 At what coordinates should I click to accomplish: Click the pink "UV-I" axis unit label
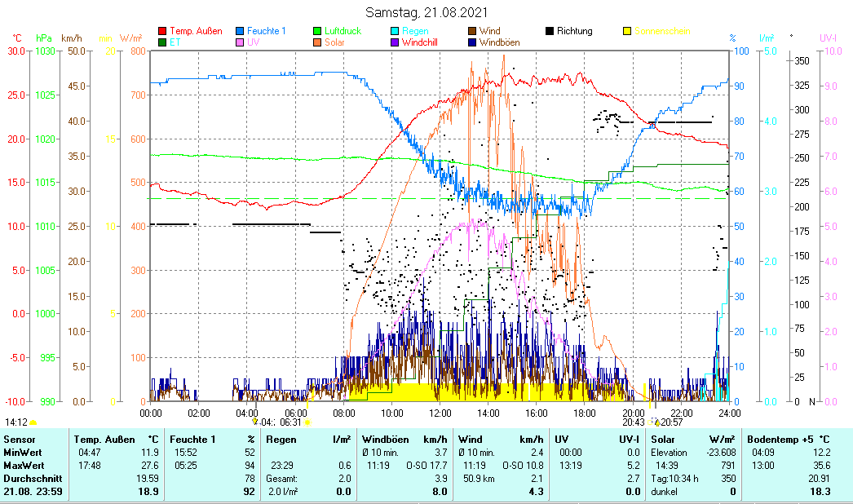pyautogui.click(x=828, y=38)
